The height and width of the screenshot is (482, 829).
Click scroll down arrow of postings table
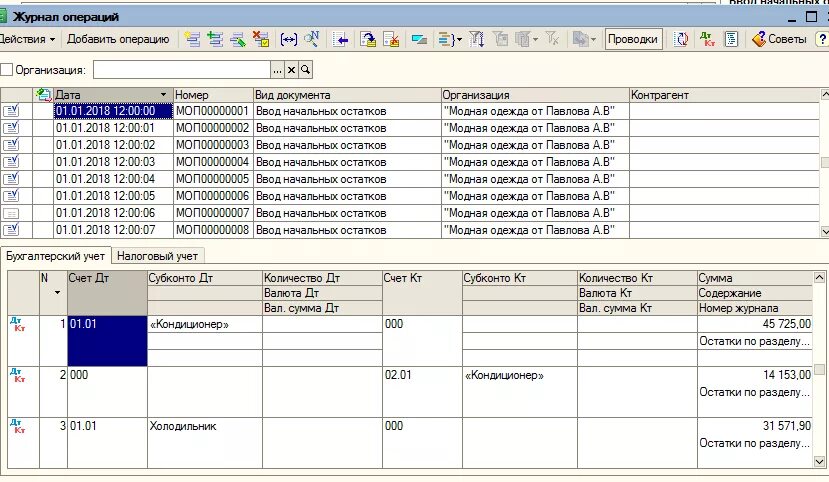click(819, 461)
